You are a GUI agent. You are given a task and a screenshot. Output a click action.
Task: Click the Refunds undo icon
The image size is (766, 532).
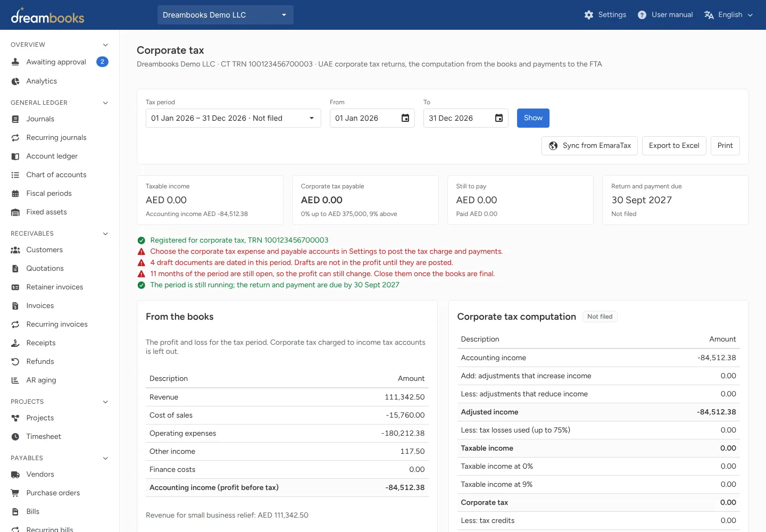(15, 361)
